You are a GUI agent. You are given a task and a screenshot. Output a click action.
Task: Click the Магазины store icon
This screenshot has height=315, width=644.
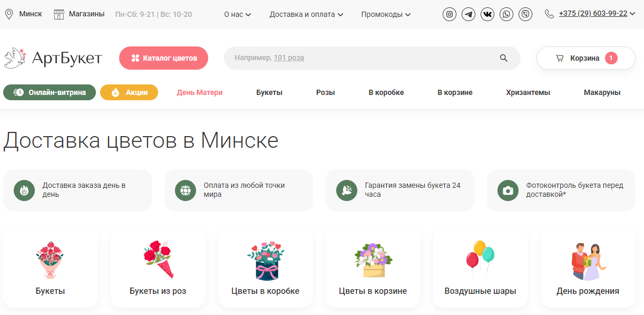58,13
